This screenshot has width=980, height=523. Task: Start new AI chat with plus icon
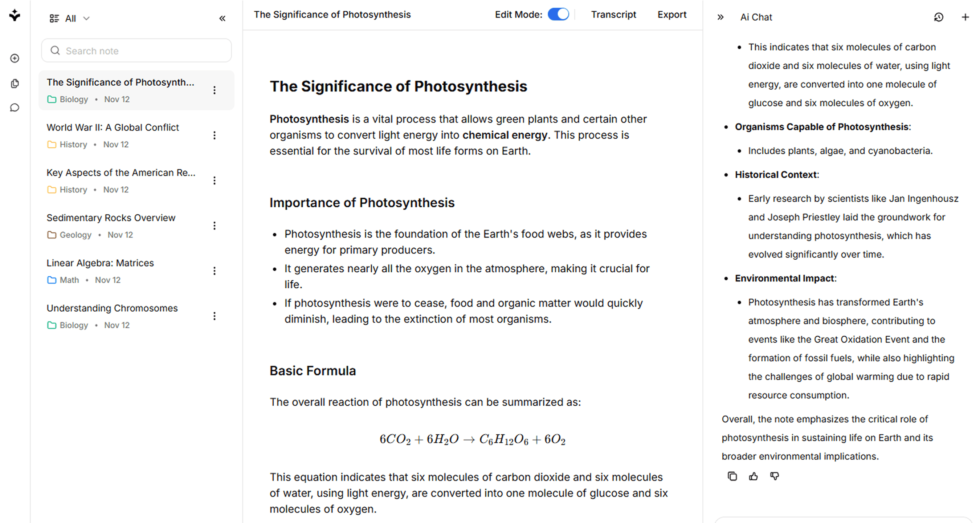[965, 17]
